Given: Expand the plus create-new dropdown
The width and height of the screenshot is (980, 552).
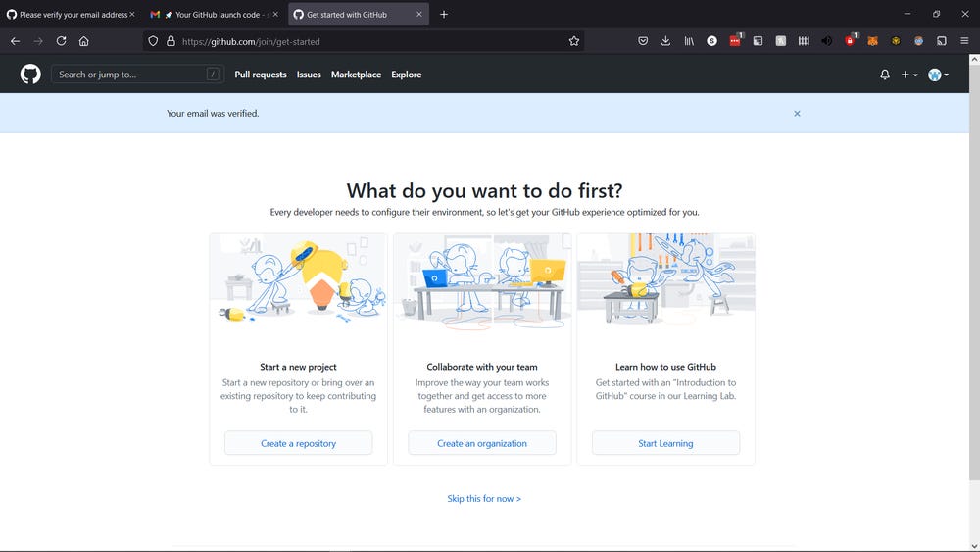Looking at the screenshot, I should (x=908, y=75).
